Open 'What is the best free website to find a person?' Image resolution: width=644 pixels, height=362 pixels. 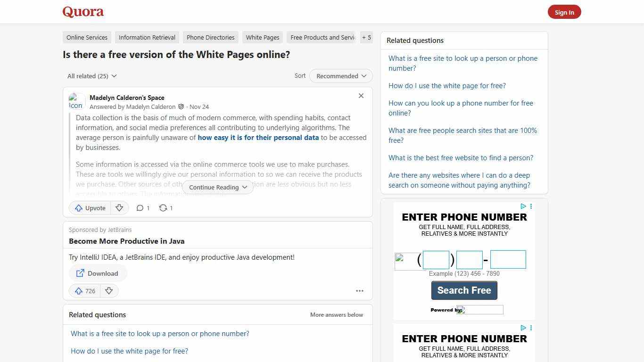[461, 157]
